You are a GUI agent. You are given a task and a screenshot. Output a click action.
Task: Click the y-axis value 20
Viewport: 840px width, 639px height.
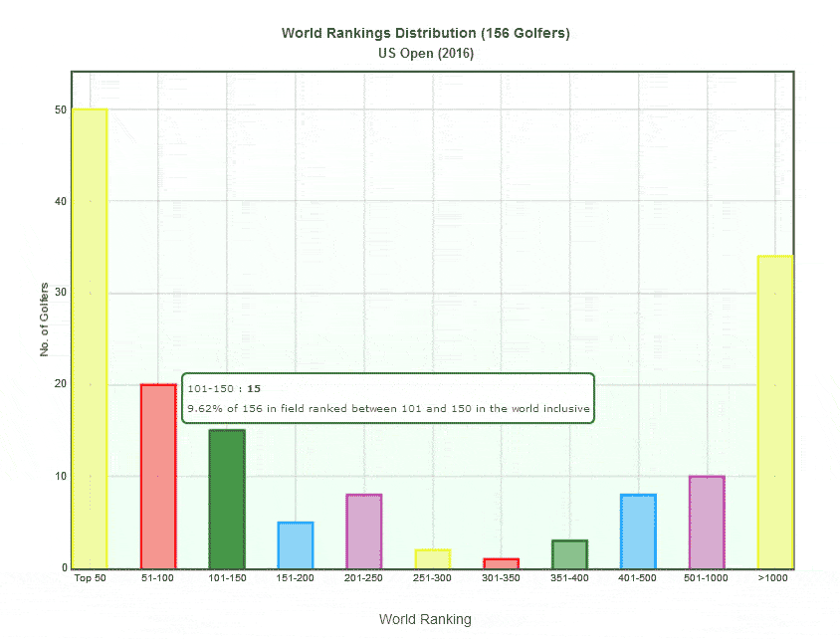(x=61, y=384)
